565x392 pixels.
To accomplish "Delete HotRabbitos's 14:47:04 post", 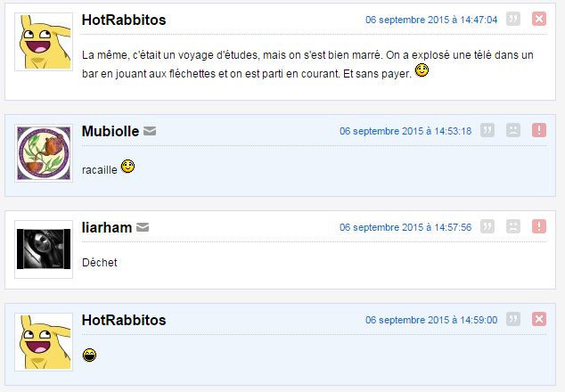I will tap(539, 19).
